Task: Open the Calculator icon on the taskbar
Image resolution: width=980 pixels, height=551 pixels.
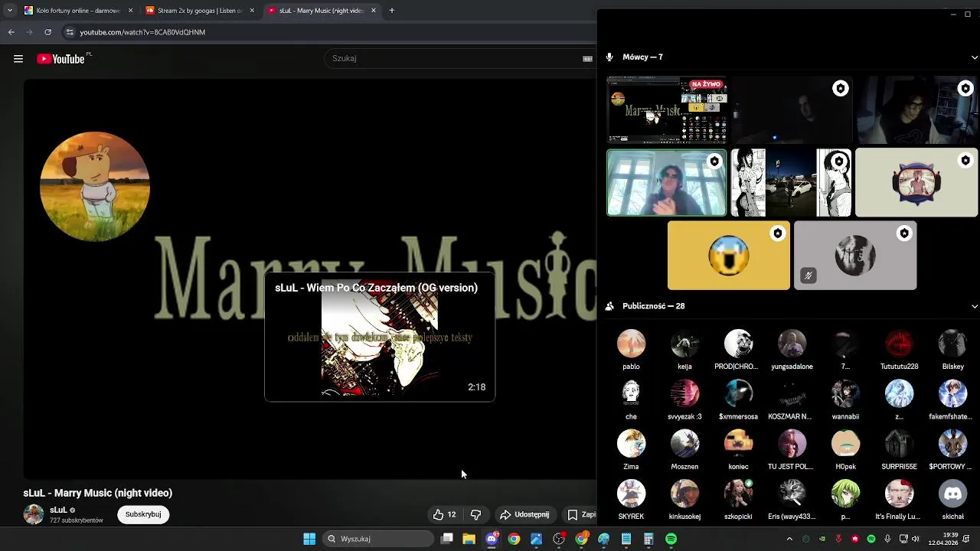Action: 648,539
